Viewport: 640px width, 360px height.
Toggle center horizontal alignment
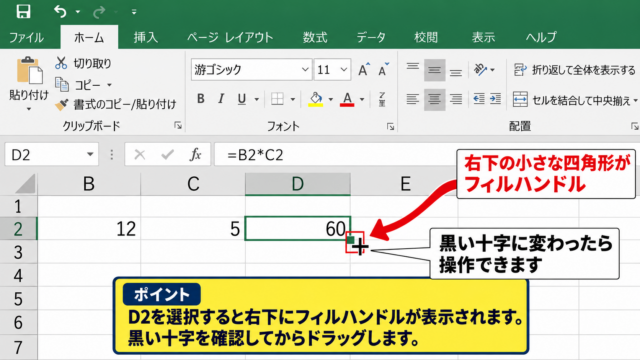tap(434, 99)
